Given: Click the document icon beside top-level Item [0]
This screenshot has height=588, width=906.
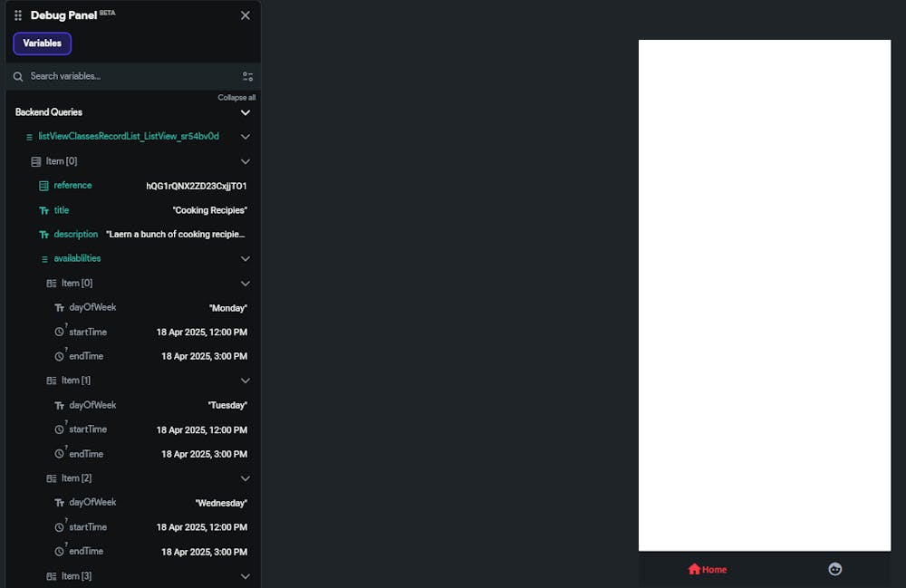Looking at the screenshot, I should pos(36,162).
